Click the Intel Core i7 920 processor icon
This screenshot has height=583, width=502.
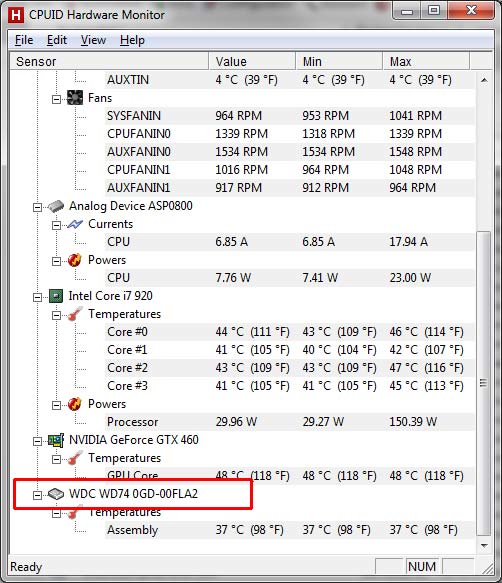click(56, 296)
